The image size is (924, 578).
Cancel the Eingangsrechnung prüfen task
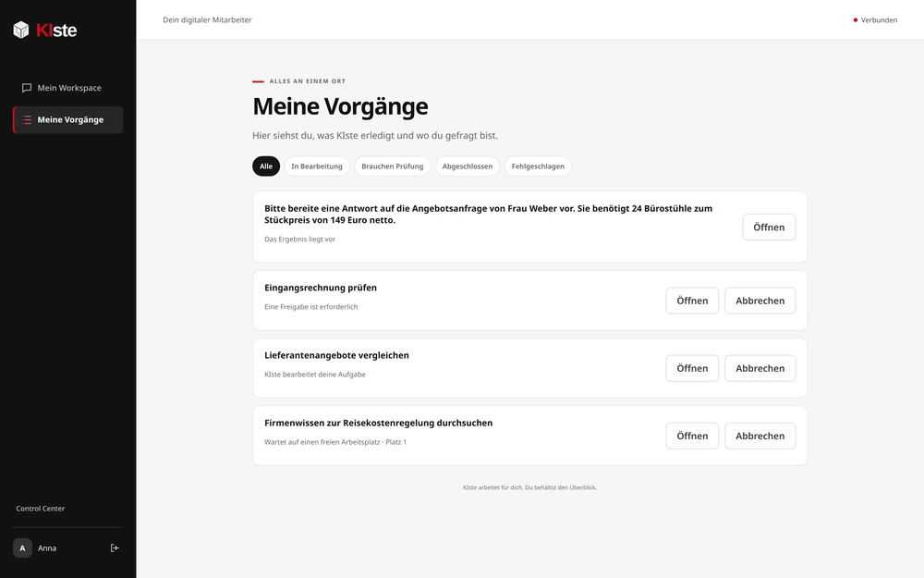(x=760, y=301)
